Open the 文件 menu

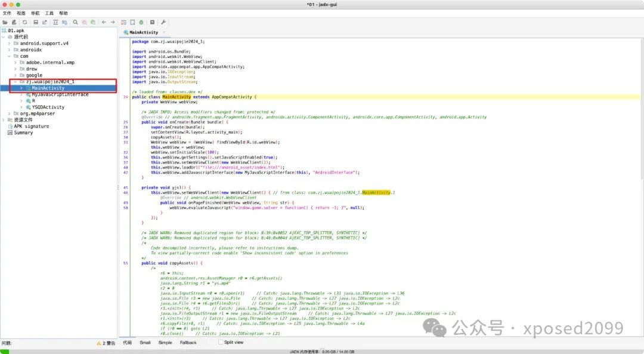click(7, 13)
